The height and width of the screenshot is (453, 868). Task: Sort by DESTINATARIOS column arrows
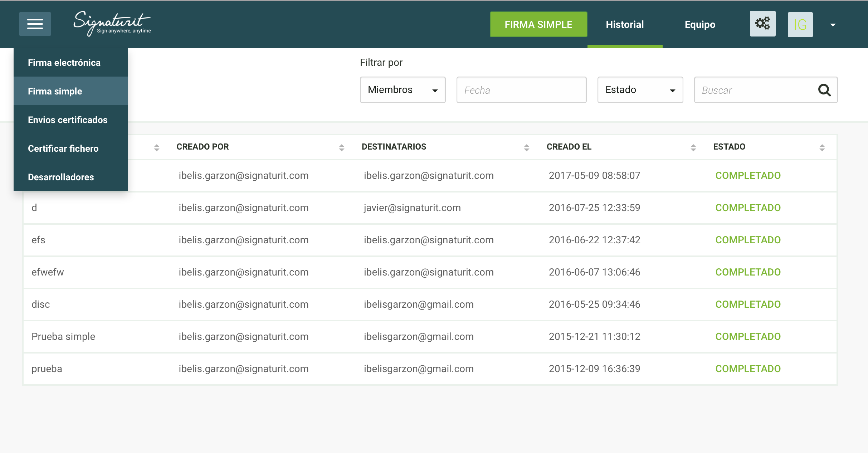tap(526, 147)
